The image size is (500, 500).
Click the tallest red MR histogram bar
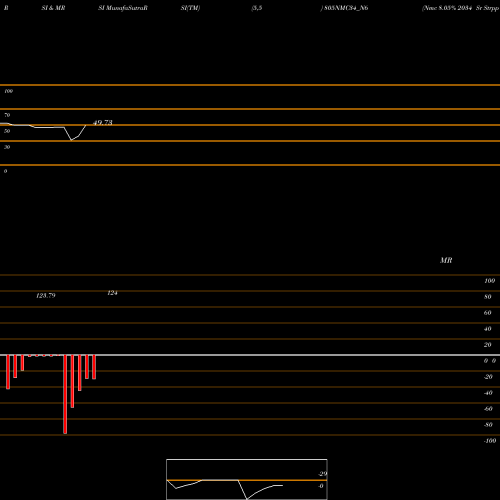[65, 394]
